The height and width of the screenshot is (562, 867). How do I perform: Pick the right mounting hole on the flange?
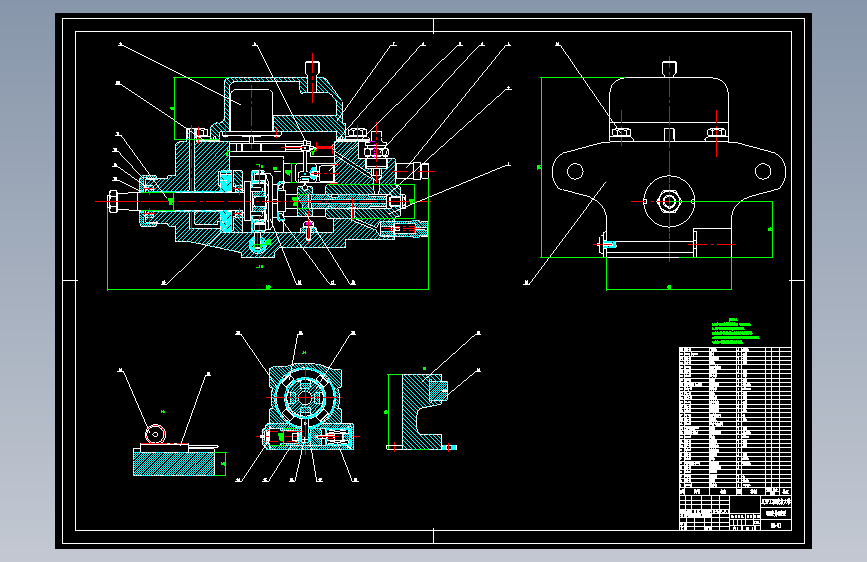pos(763,171)
